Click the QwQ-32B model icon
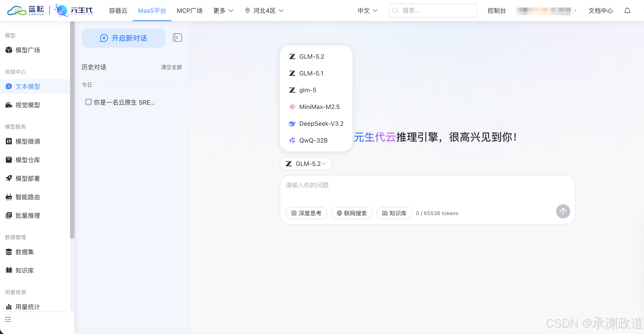The width and height of the screenshot is (644, 334). click(292, 141)
